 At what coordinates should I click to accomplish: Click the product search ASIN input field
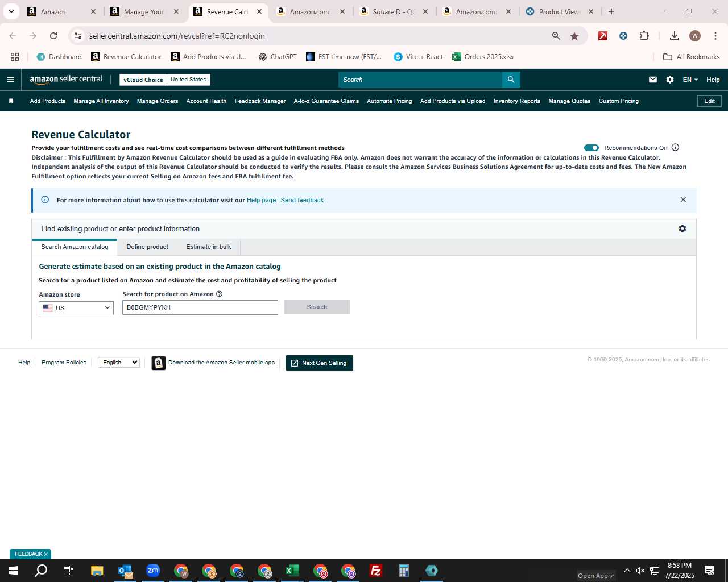(200, 307)
